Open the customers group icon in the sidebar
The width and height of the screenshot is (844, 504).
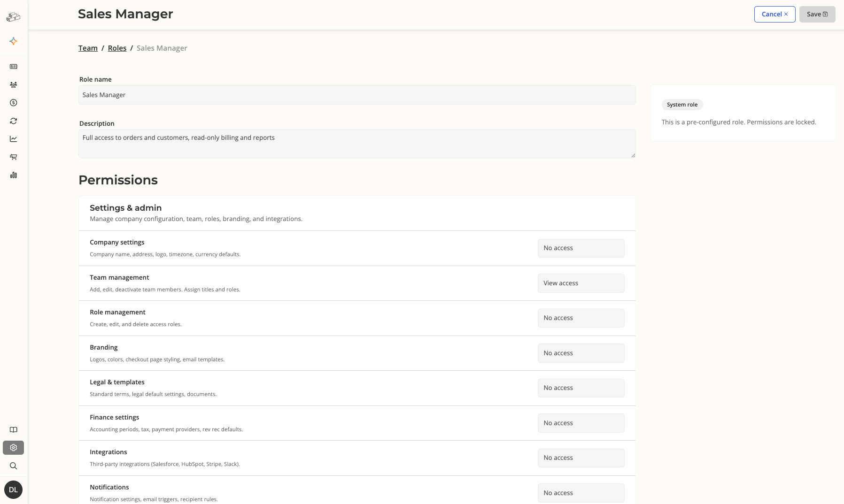pos(14,85)
